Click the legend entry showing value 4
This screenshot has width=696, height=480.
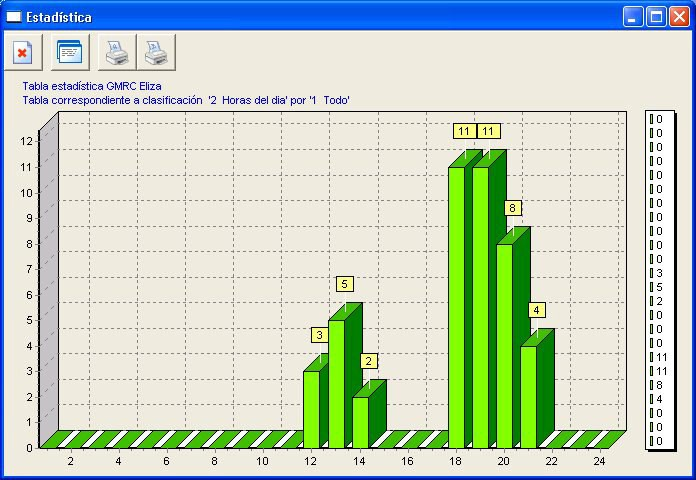point(656,399)
